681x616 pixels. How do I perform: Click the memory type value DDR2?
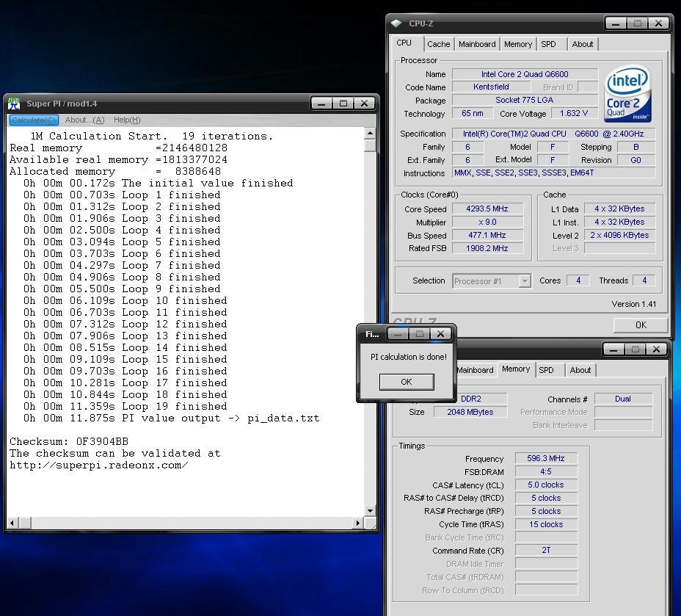click(x=471, y=399)
